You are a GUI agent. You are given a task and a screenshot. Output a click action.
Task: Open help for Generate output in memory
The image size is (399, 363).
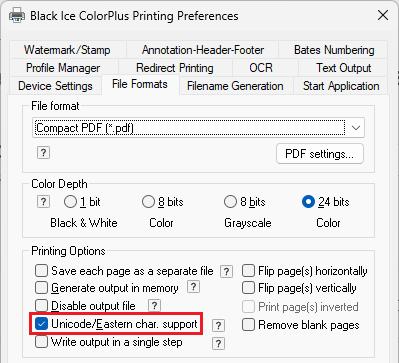[x=194, y=286]
